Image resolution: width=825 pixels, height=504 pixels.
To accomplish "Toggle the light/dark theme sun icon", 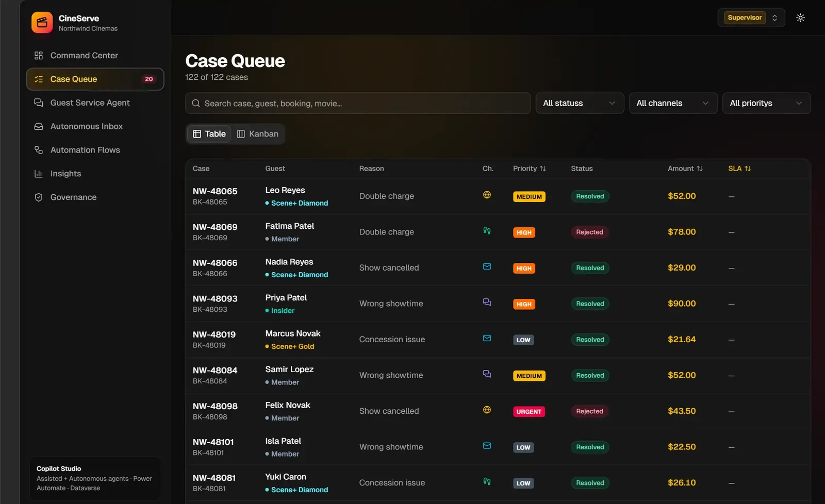I will point(800,18).
